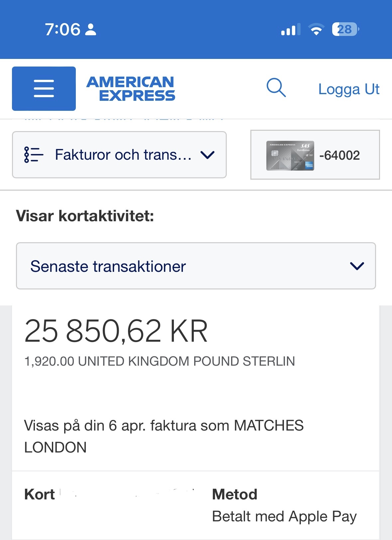Open the Fakturor och trans… menu label

coord(123,155)
